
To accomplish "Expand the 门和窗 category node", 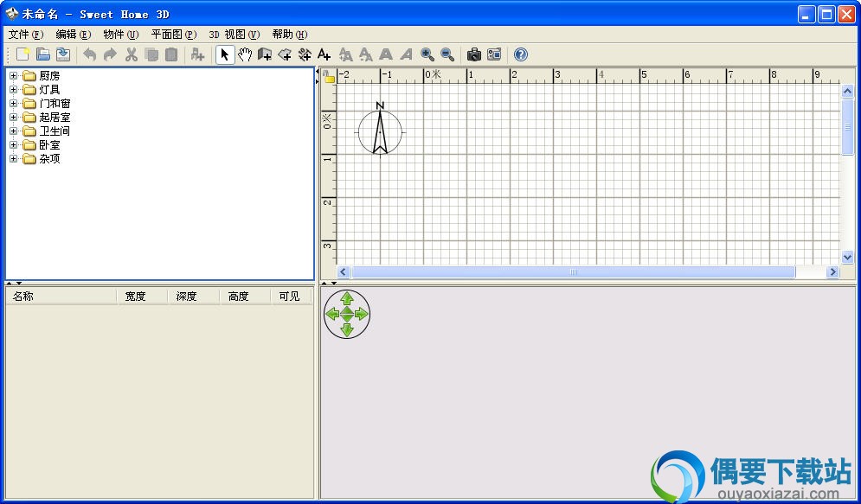I will point(14,103).
